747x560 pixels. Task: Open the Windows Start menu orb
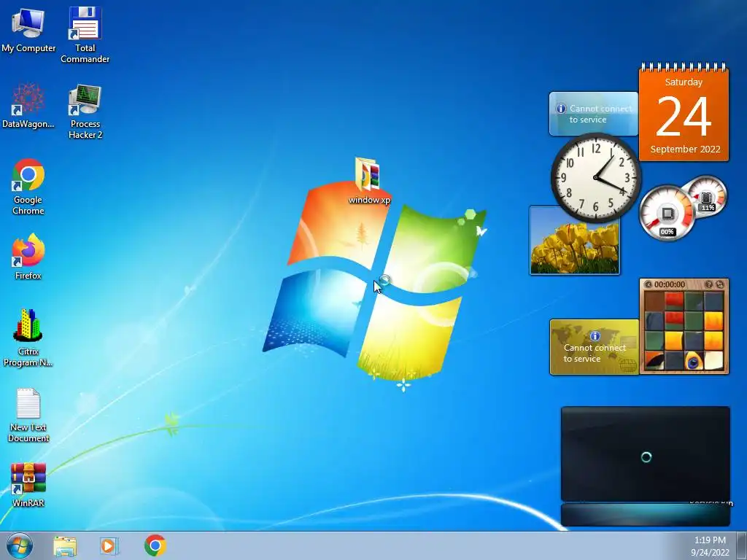point(20,545)
